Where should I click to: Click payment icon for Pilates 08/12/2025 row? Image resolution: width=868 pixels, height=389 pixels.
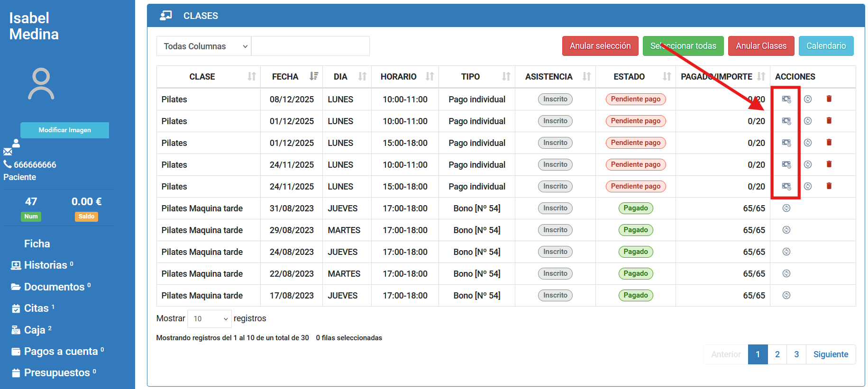(786, 99)
